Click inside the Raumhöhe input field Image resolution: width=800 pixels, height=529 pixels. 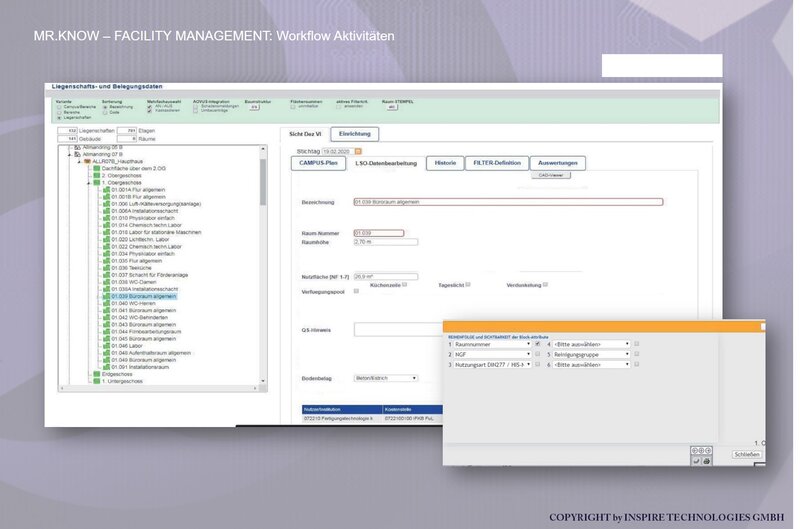click(x=386, y=242)
